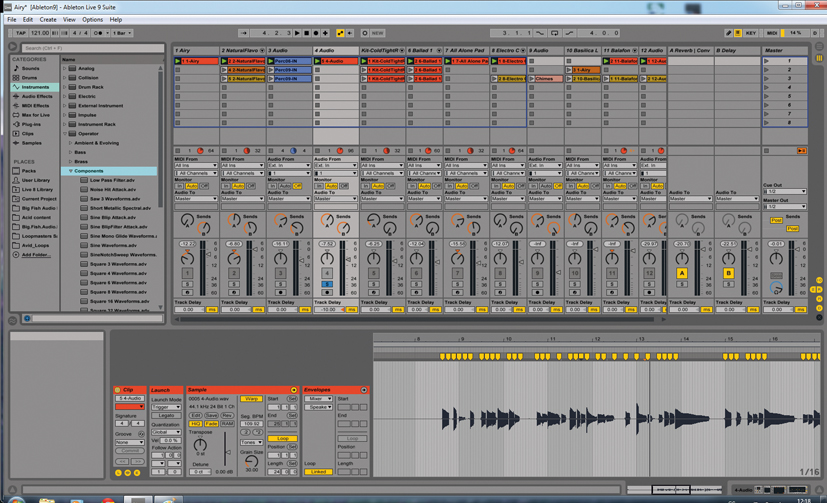
Task: Click the Legato button in Launch box
Action: 166,415
